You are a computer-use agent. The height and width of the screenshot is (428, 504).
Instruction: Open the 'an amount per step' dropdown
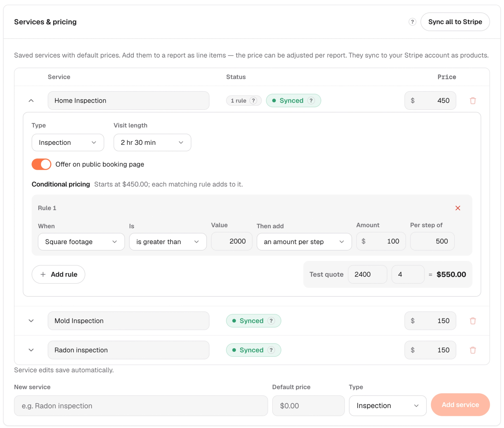[304, 242]
